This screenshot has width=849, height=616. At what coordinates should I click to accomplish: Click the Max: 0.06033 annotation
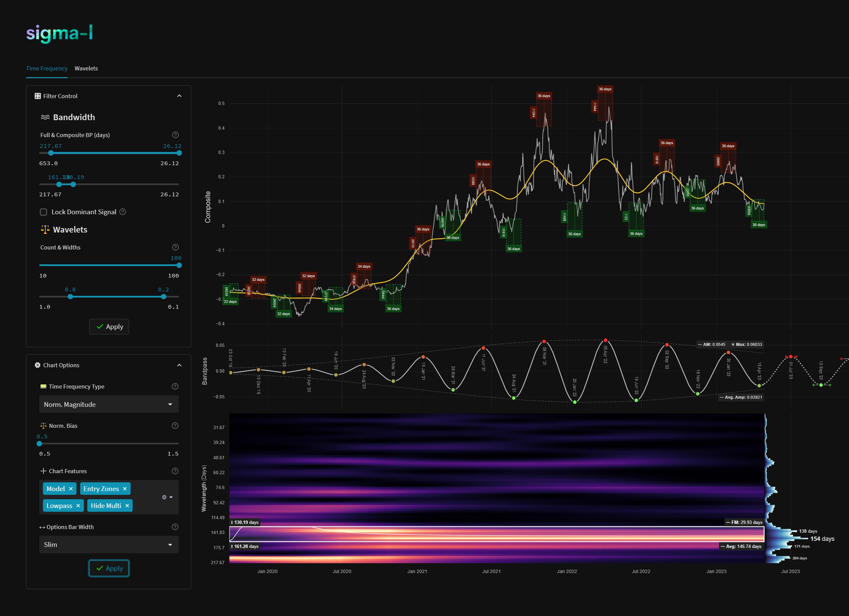(747, 345)
